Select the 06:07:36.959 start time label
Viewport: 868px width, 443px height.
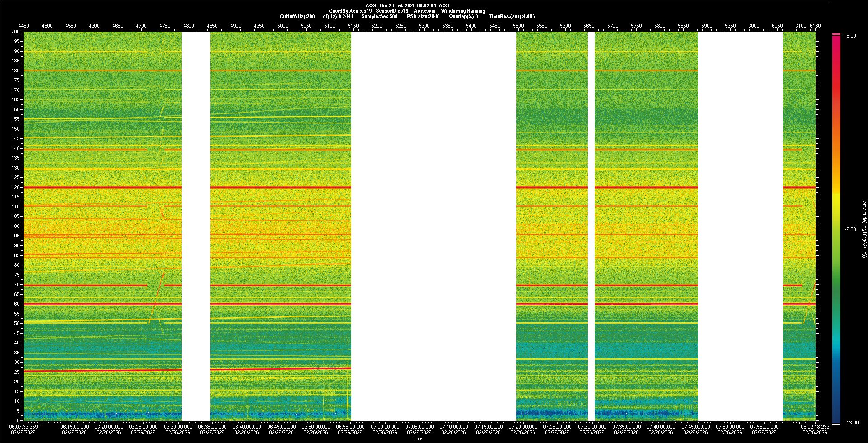[x=24, y=426]
